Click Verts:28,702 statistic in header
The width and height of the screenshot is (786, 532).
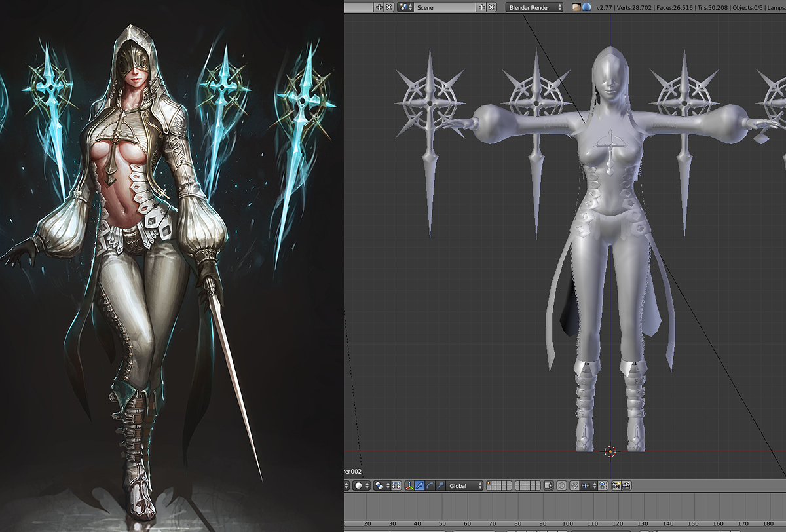634,7
